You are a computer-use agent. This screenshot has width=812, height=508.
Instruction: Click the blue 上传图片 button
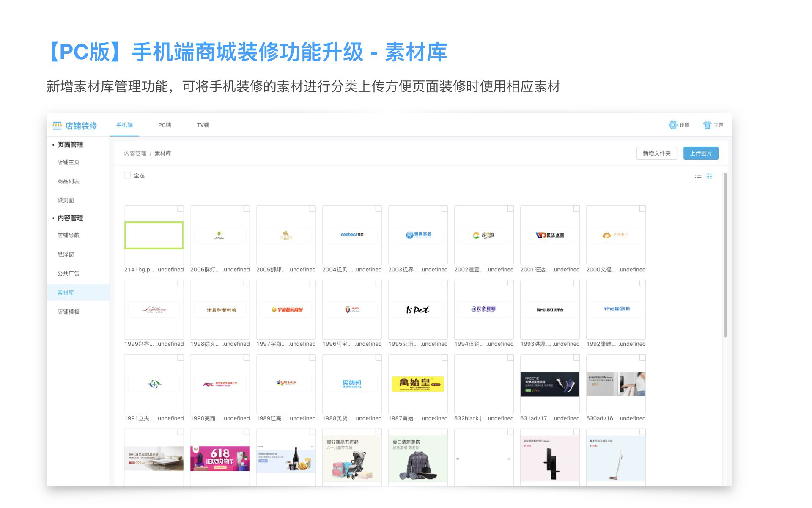700,153
